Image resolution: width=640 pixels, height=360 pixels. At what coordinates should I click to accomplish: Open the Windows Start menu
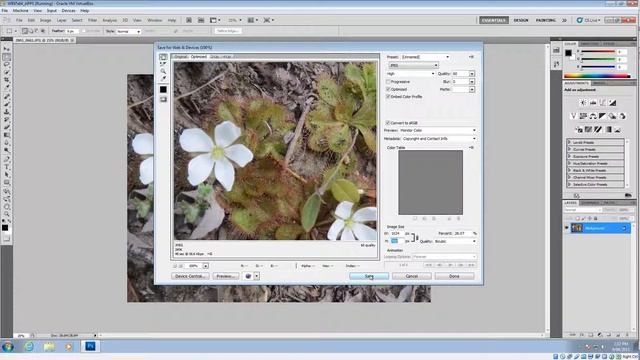(7, 347)
